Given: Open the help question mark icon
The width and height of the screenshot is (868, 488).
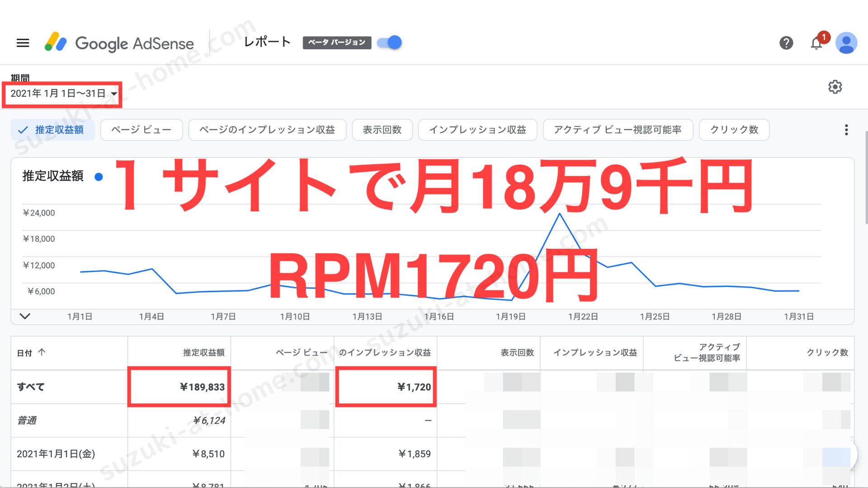Looking at the screenshot, I should point(786,43).
